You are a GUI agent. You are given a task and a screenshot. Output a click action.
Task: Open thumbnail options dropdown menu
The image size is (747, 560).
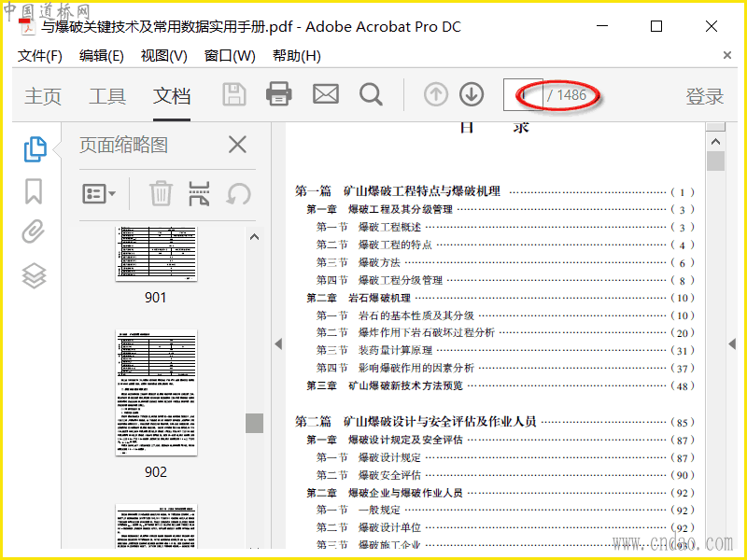click(99, 194)
